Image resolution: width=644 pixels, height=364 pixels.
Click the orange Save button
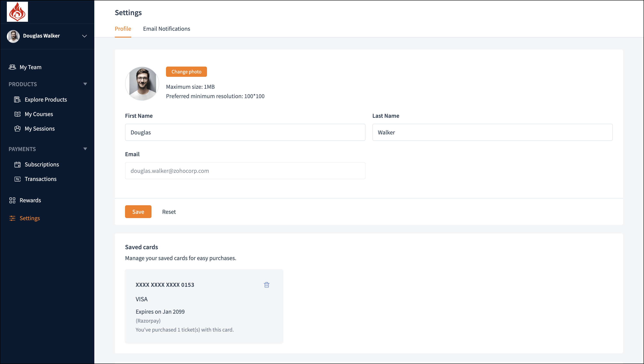pos(138,212)
